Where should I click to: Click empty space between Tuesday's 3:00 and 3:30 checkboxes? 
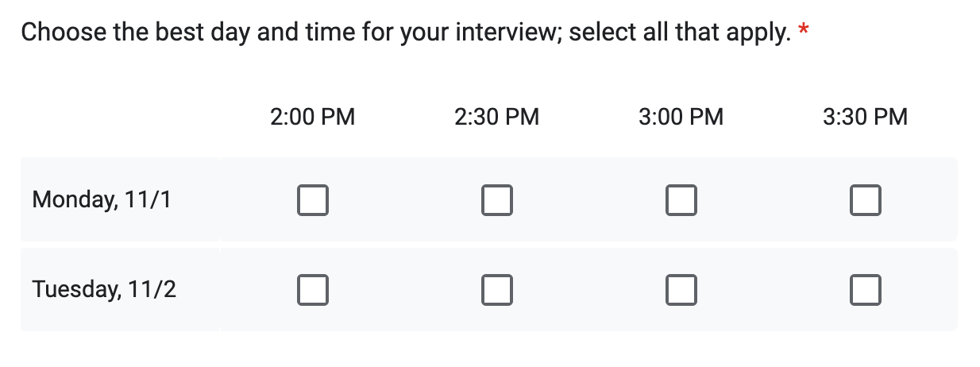(x=774, y=290)
